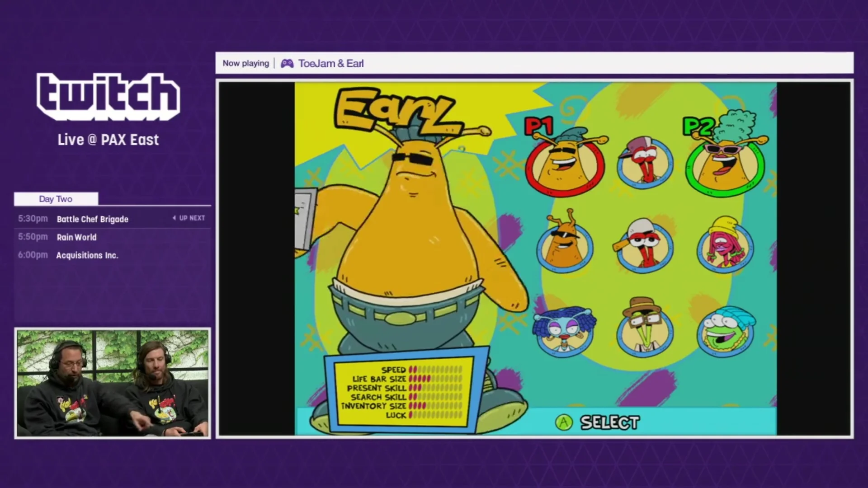
Task: Choose the blue-haired alien character in bottom row
Action: tap(565, 329)
